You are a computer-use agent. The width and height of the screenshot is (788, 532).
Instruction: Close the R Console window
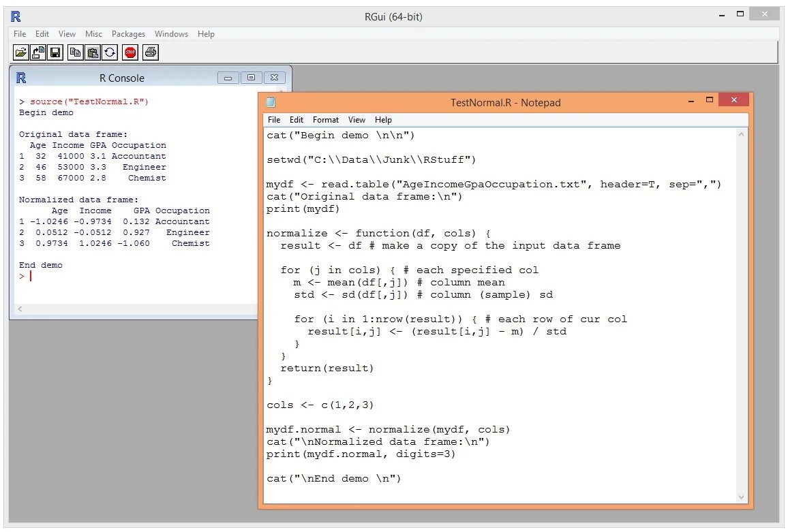275,78
